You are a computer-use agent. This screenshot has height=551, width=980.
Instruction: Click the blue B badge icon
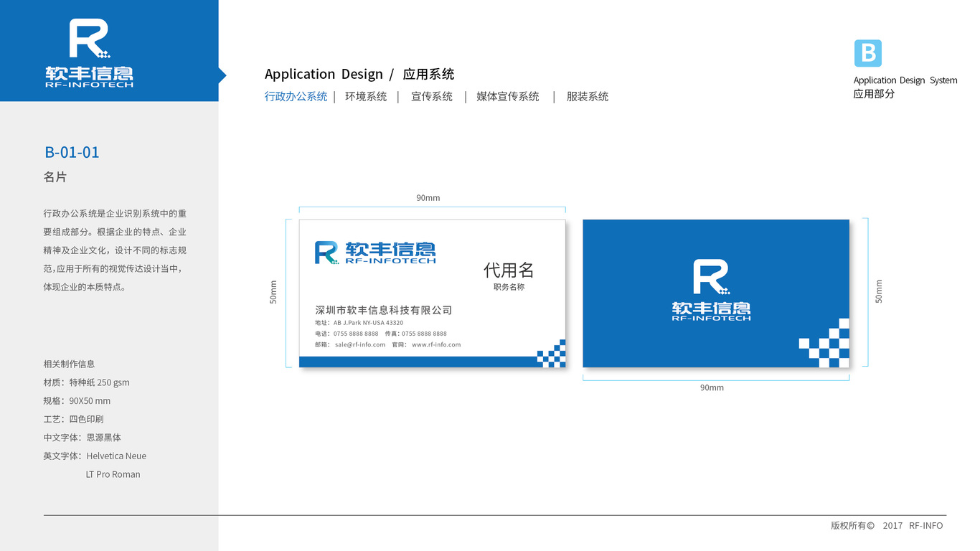click(x=867, y=53)
